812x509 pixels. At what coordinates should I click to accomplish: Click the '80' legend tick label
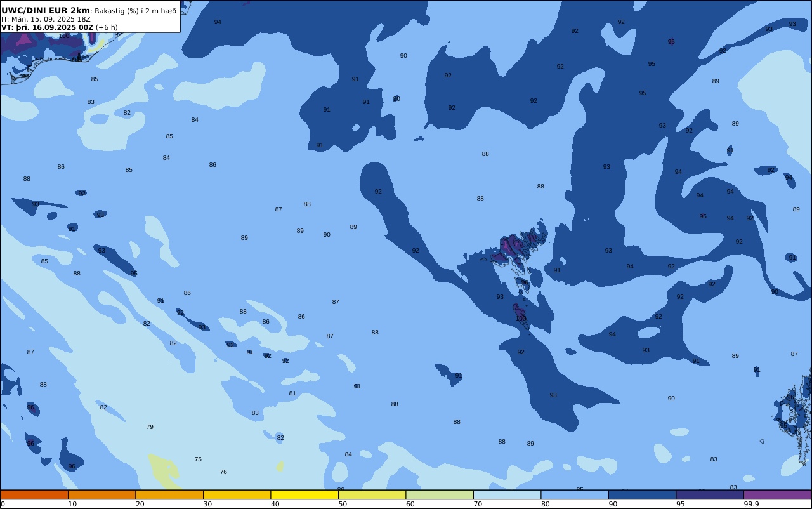[545, 504]
